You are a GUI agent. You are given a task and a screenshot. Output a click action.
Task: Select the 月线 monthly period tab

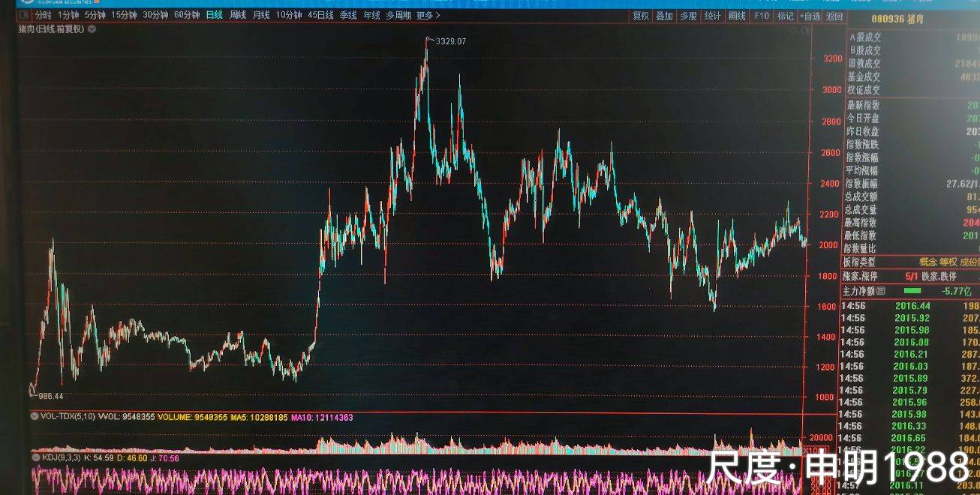(x=261, y=15)
